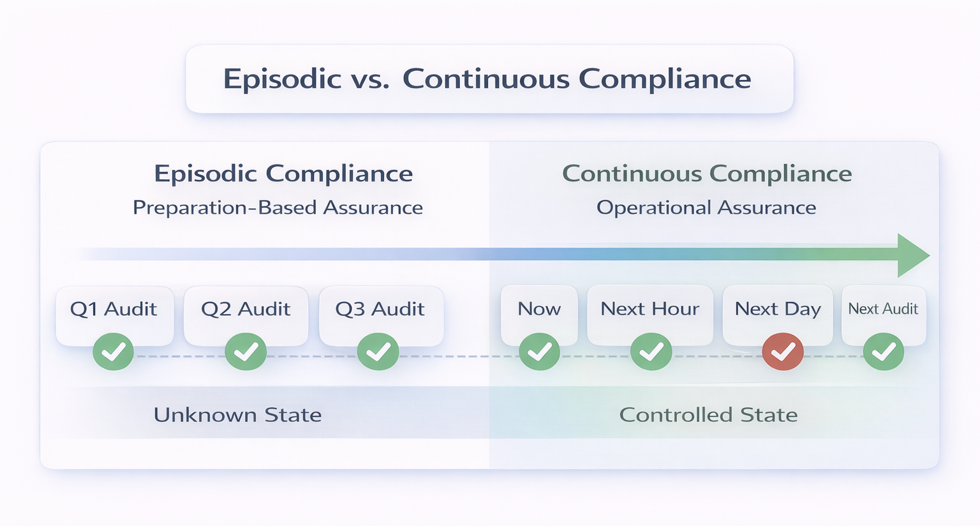Click the Next Hour label box
Image resolution: width=980 pixels, height=526 pixels.
coord(650,309)
